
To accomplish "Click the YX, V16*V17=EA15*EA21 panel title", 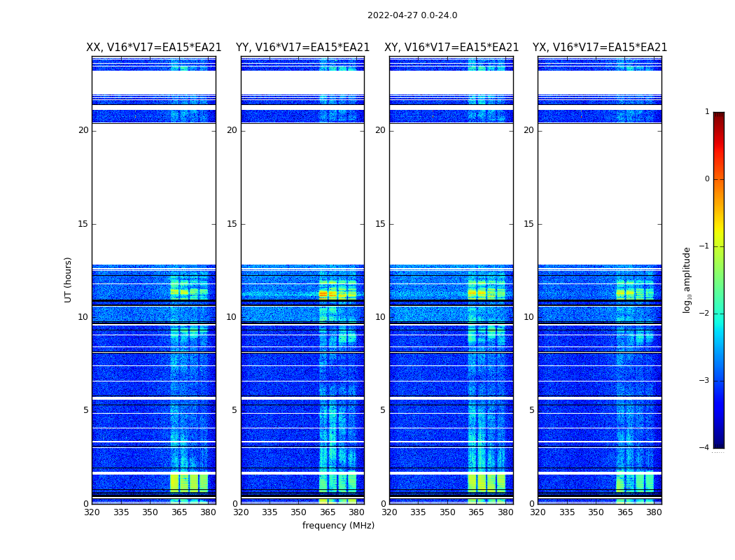I will point(599,48).
